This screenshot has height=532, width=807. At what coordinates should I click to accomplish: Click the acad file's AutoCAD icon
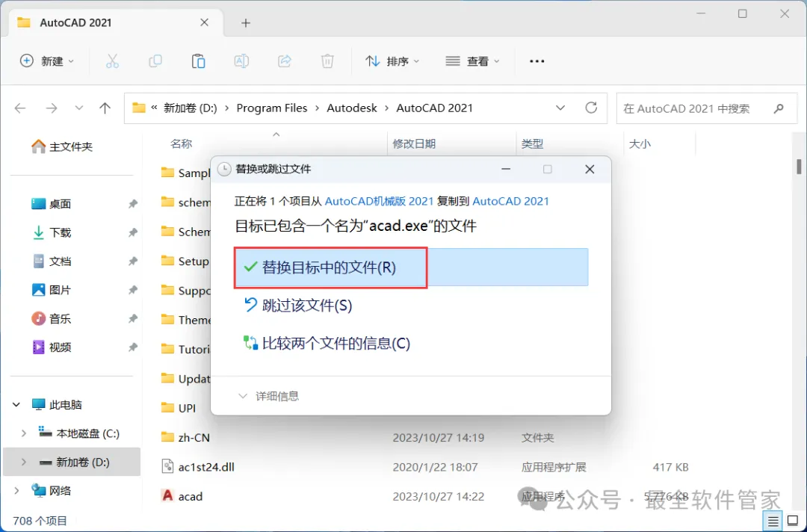[x=168, y=496]
